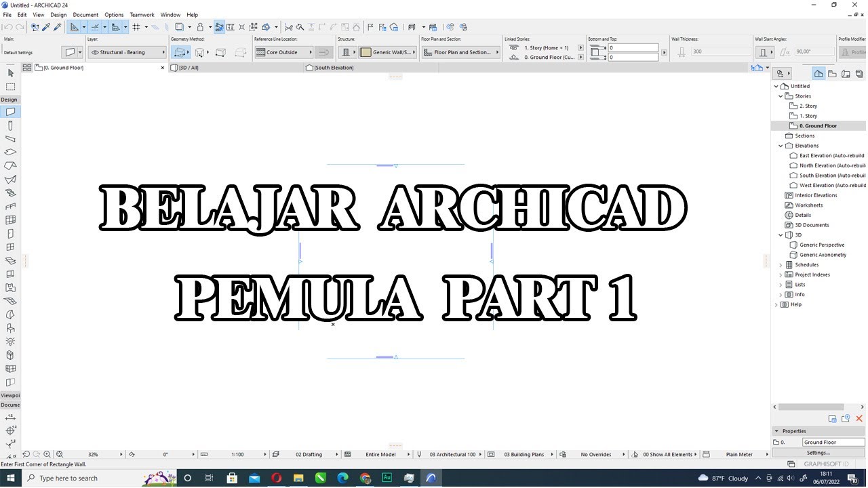Image resolution: width=868 pixels, height=488 pixels.
Task: Toggle Grid Snap in the toolbar
Action: (x=136, y=27)
